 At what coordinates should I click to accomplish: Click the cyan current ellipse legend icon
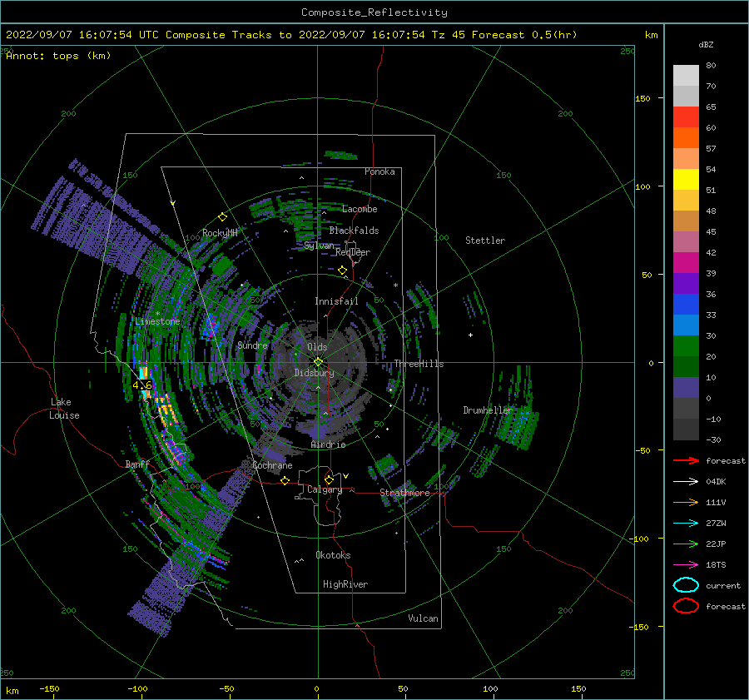(686, 585)
